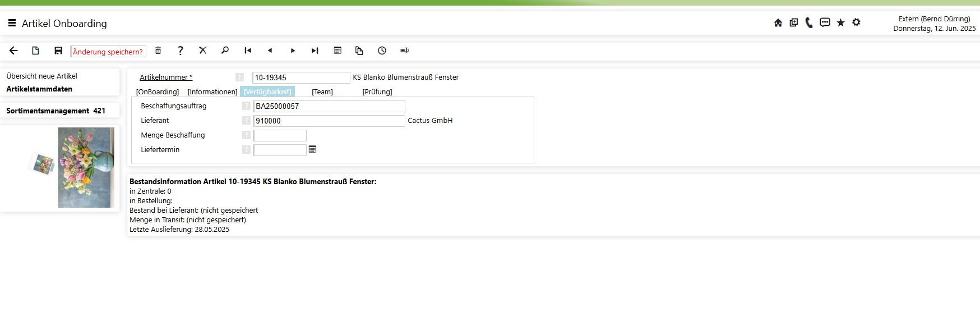Viewport: 980px width, 311px height.
Task: Click the clock history icon
Action: coord(382,51)
